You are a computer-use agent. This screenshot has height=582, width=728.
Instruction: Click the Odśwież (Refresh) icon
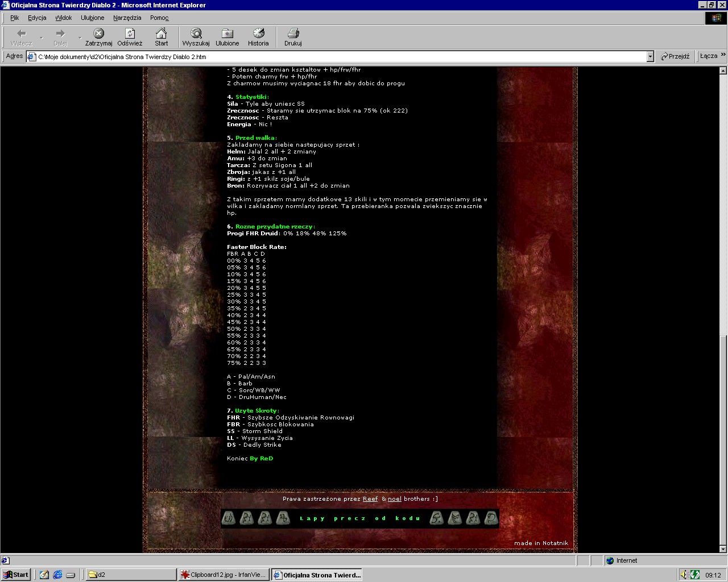click(130, 34)
